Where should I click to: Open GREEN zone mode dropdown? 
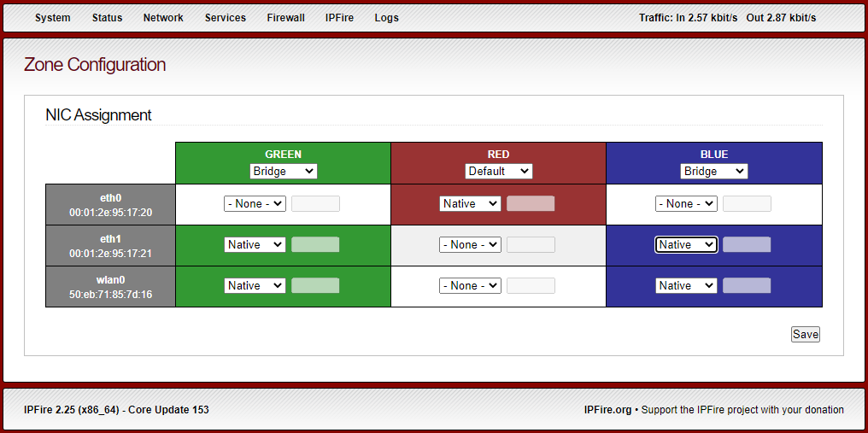(x=284, y=171)
